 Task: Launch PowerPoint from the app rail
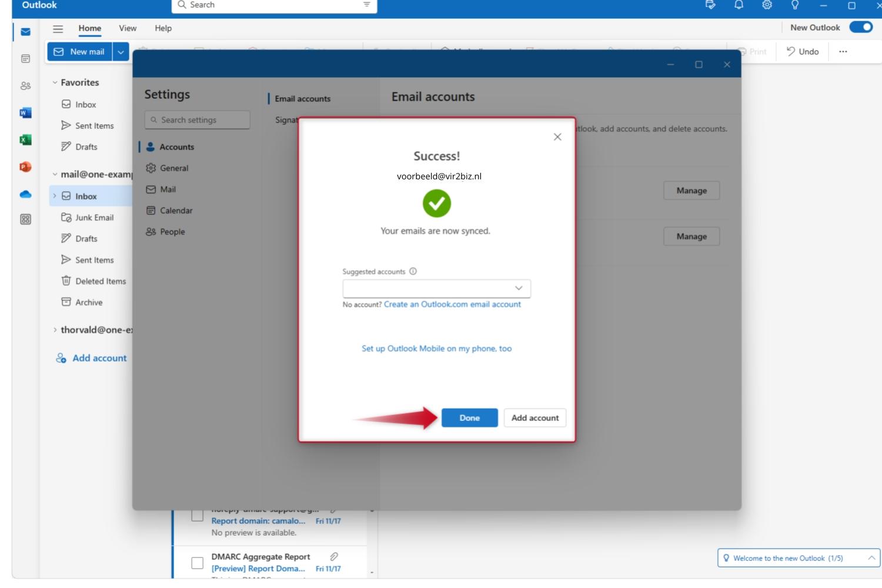25,167
